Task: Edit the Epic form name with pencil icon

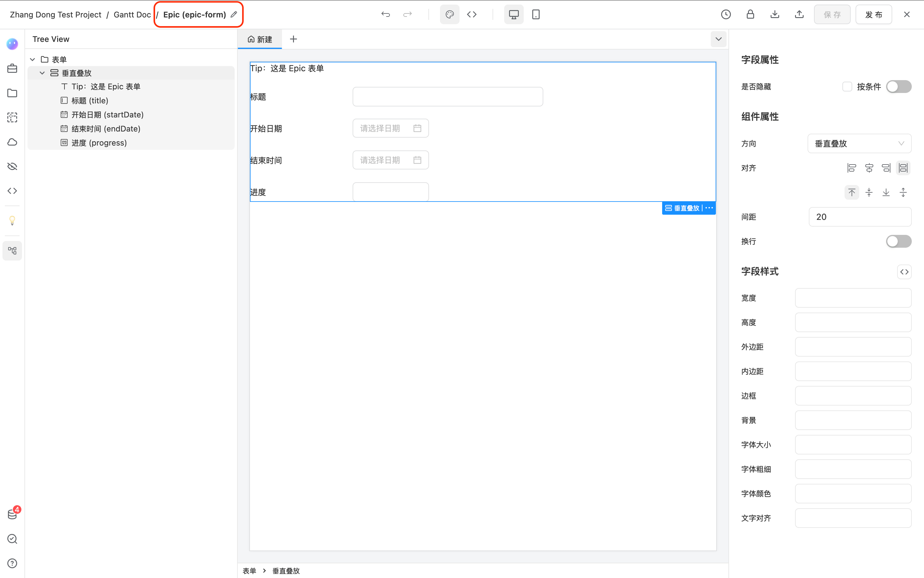Action: (x=234, y=15)
